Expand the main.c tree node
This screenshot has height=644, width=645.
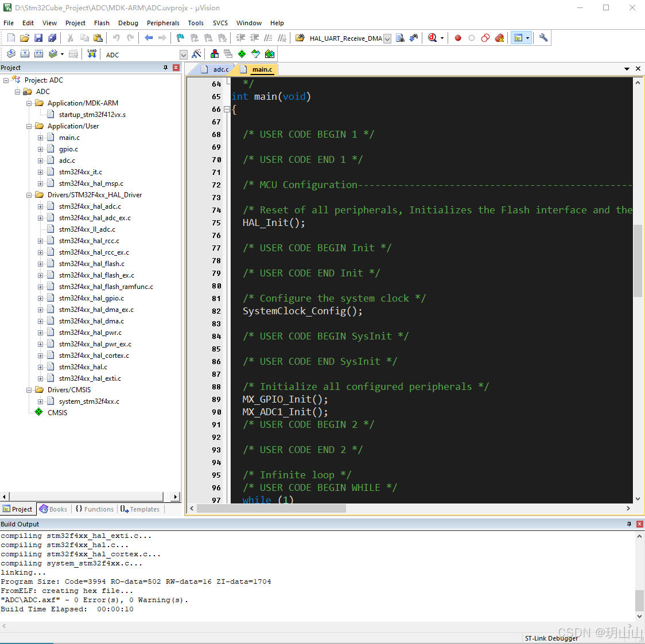click(x=40, y=138)
